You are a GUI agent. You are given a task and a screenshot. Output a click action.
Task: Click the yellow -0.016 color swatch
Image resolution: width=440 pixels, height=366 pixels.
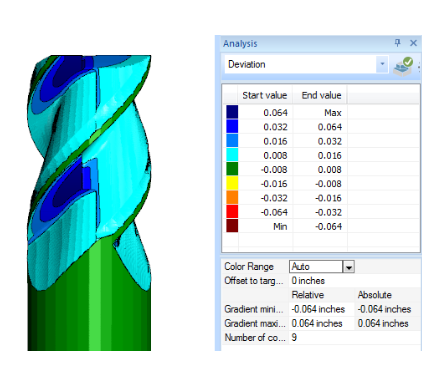coord(232,183)
